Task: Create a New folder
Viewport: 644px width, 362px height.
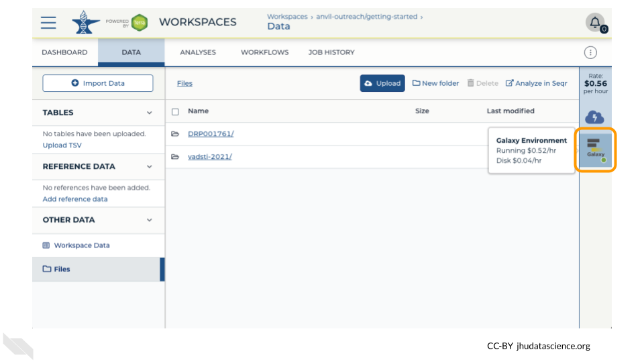Action: click(x=435, y=83)
